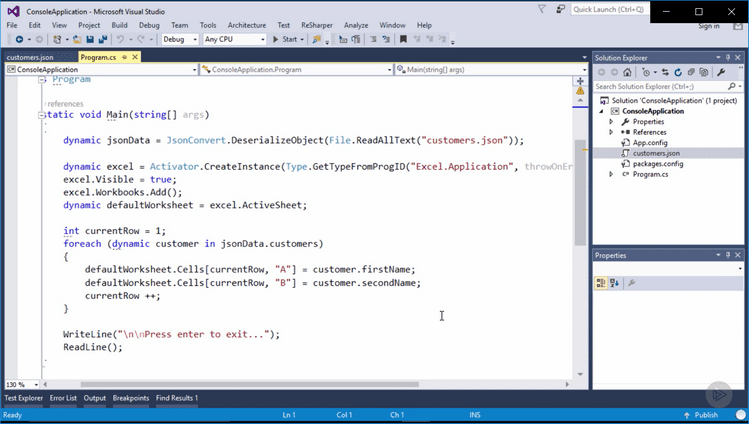This screenshot has width=749, height=424.
Task: Click the Alphabetical sort icon in Properties panel
Action: [614, 283]
